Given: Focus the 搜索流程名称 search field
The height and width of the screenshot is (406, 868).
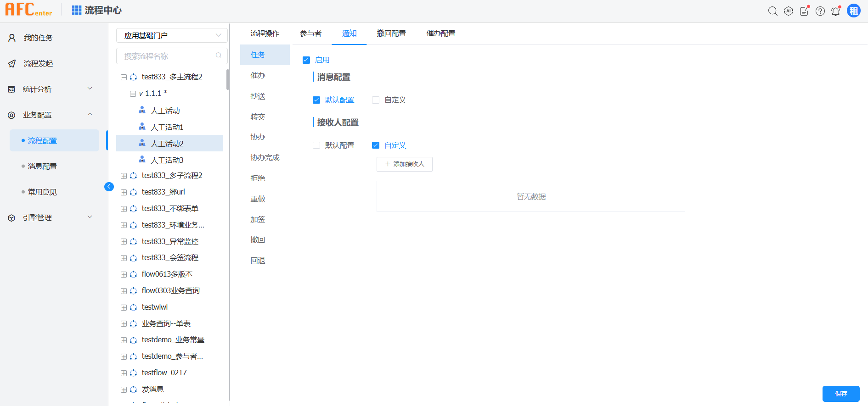Looking at the screenshot, I should [x=168, y=56].
